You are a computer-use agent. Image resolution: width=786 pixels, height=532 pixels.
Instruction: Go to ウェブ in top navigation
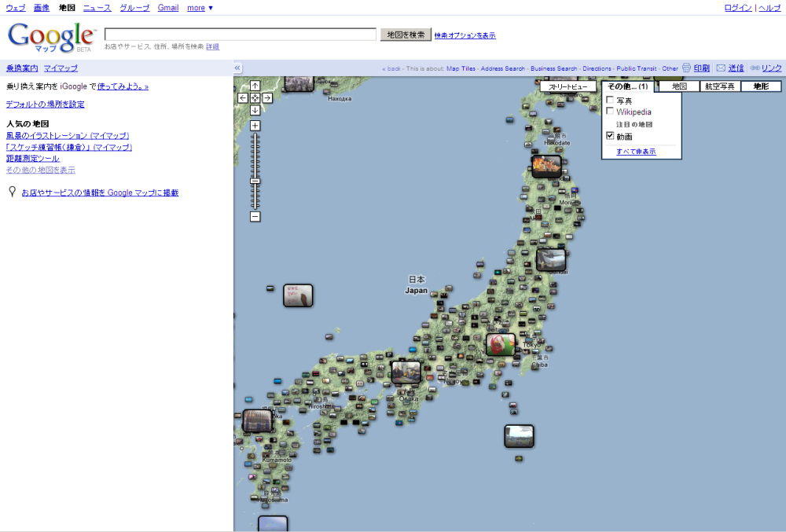16,8
